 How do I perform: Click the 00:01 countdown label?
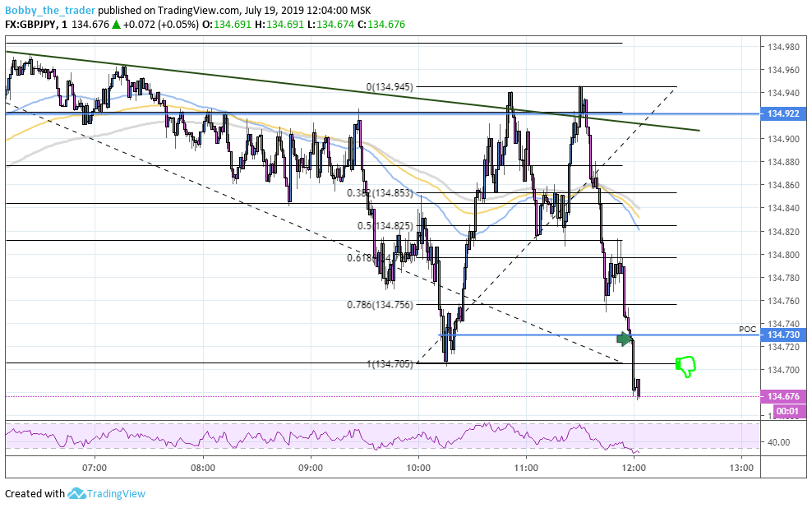pos(789,411)
